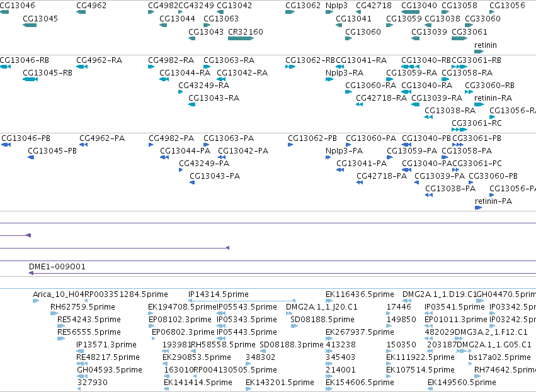Select the CG33061-PC protein label
This screenshot has height=392, width=536.
[477, 164]
